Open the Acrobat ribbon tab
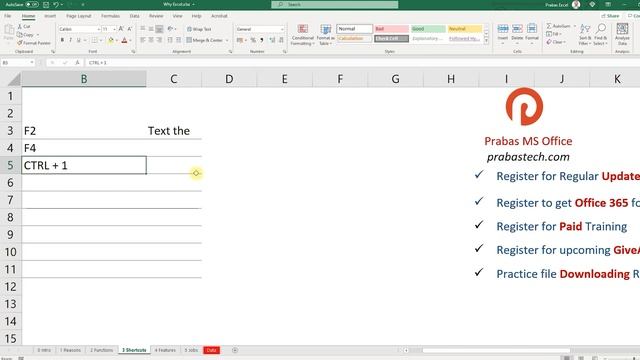The image size is (640, 360). point(219,16)
